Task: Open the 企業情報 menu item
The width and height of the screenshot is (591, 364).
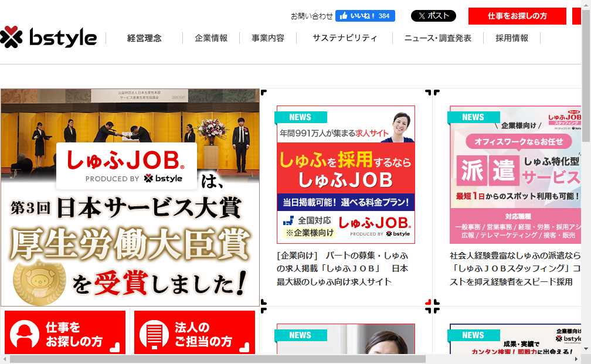Action: coord(211,38)
